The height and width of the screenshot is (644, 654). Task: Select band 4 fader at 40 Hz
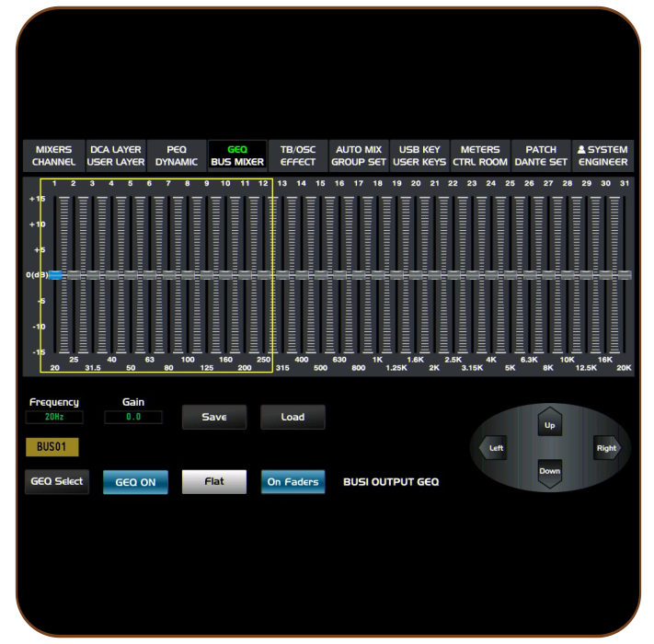point(112,275)
